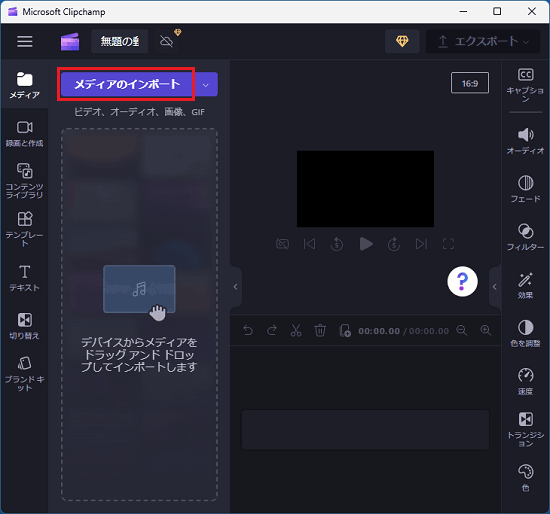Expand the import media dropdown arrow
Screen dimensions: 550x514
[x=206, y=85]
